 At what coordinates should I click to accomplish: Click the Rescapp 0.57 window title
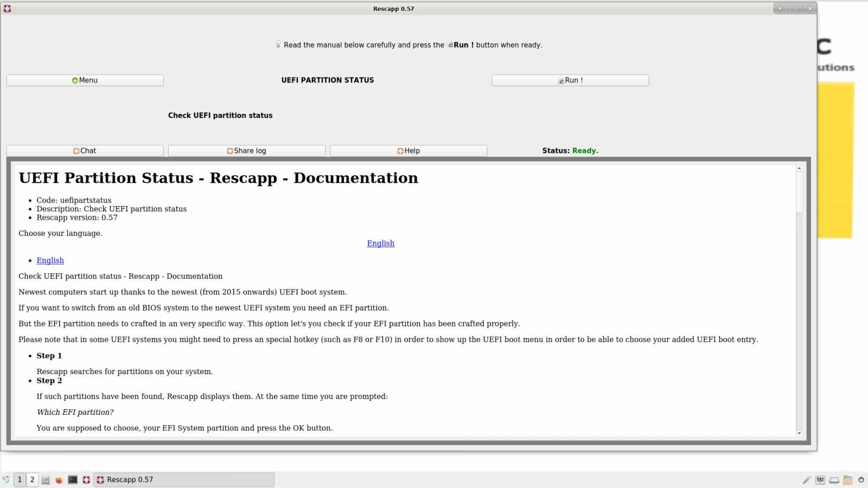[393, 9]
